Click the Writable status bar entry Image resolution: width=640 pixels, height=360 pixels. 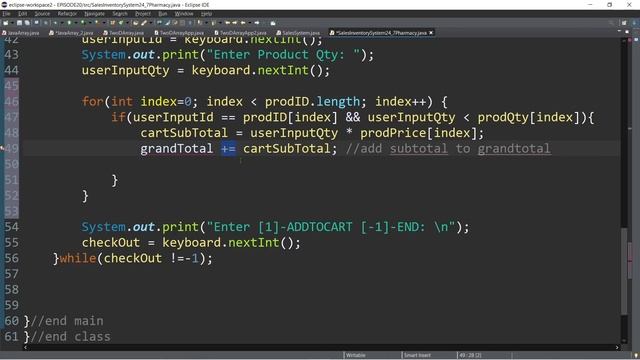(356, 356)
